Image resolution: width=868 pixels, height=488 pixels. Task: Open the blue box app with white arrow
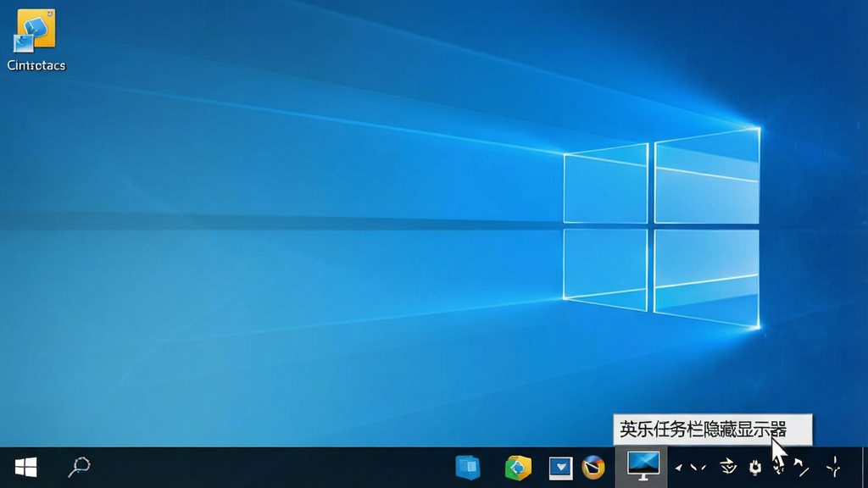(x=561, y=468)
